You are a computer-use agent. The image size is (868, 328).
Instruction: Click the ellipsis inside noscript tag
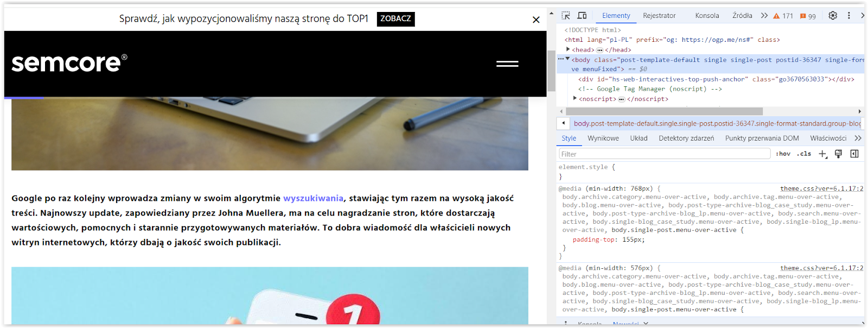coord(621,99)
